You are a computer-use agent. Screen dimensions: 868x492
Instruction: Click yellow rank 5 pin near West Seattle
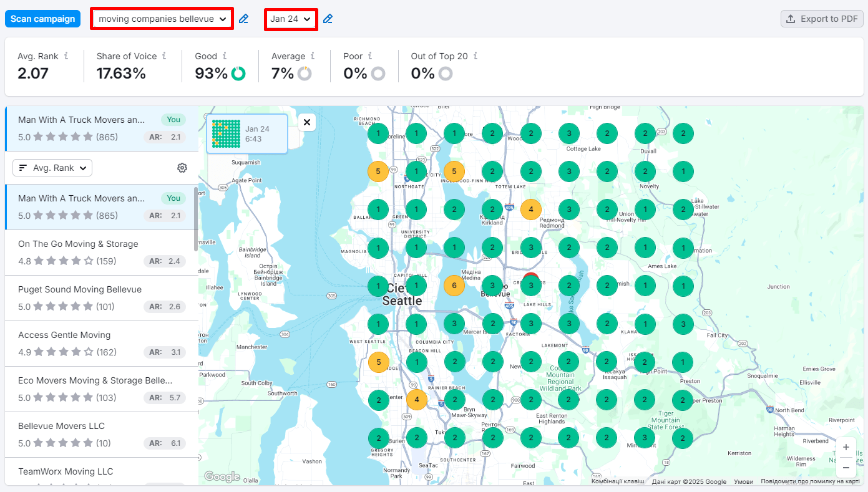point(378,362)
